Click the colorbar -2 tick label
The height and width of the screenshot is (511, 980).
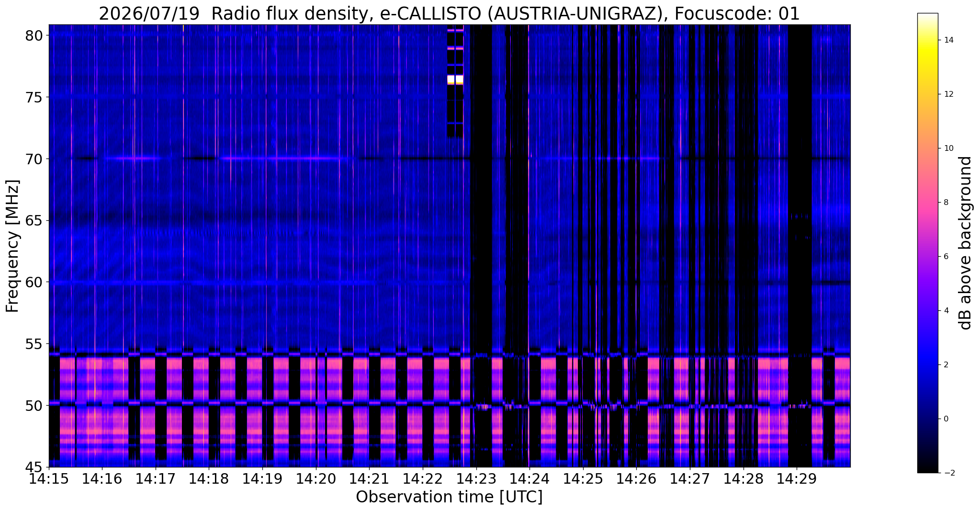tap(946, 473)
